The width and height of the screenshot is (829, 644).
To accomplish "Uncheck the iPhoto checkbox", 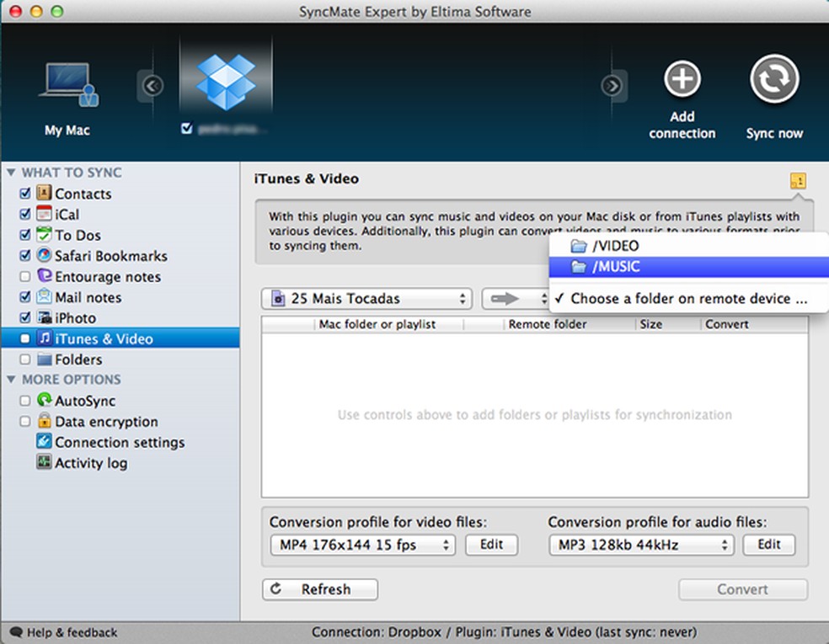I will point(24,317).
